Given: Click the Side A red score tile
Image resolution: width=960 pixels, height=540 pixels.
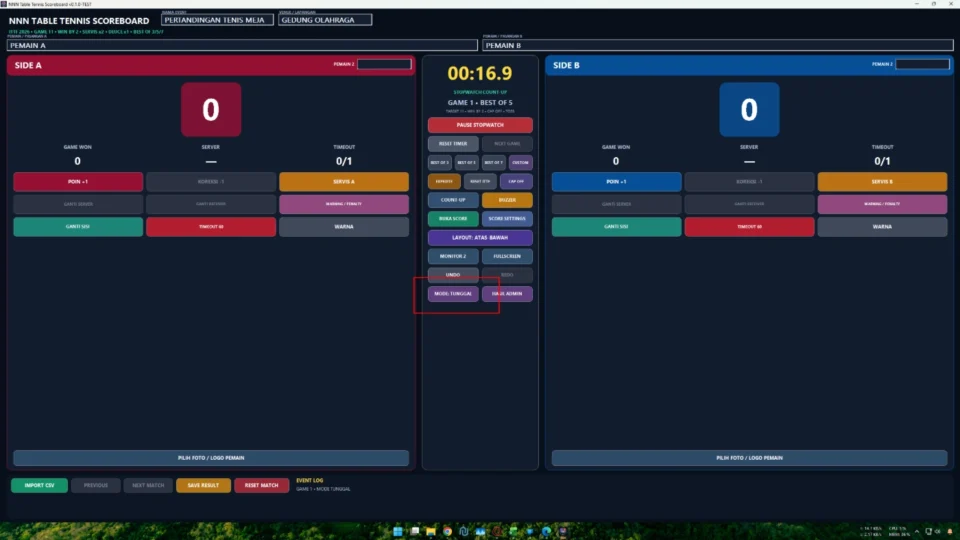Looking at the screenshot, I should (x=211, y=110).
